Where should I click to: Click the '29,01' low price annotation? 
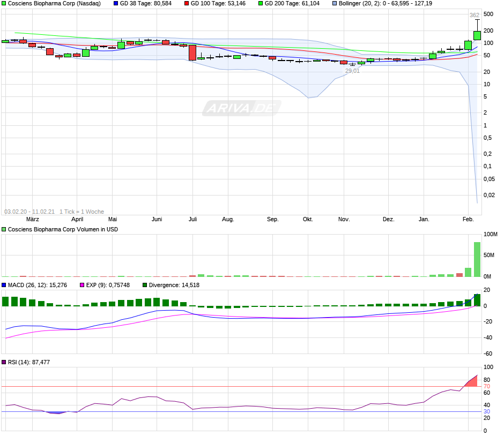(353, 71)
